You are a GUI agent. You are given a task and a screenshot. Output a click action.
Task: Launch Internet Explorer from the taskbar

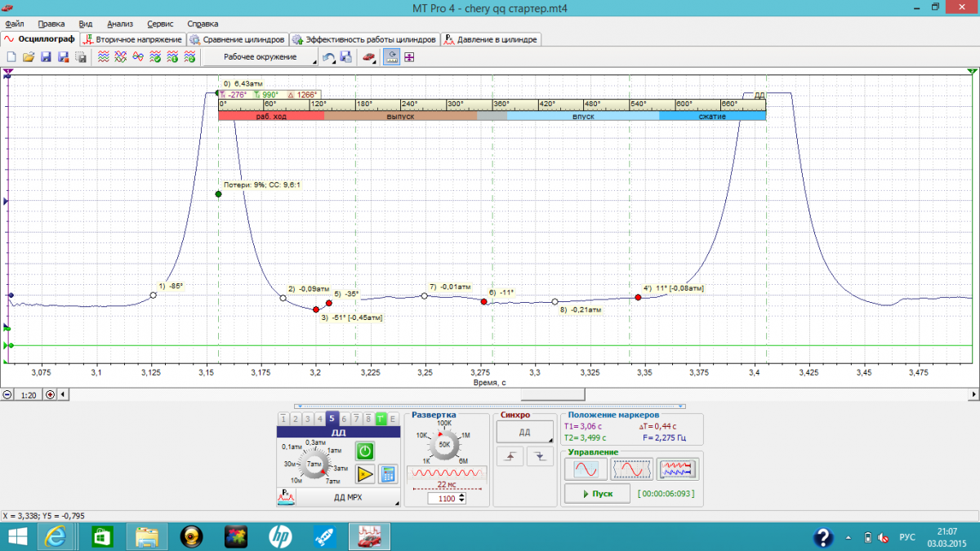56,536
